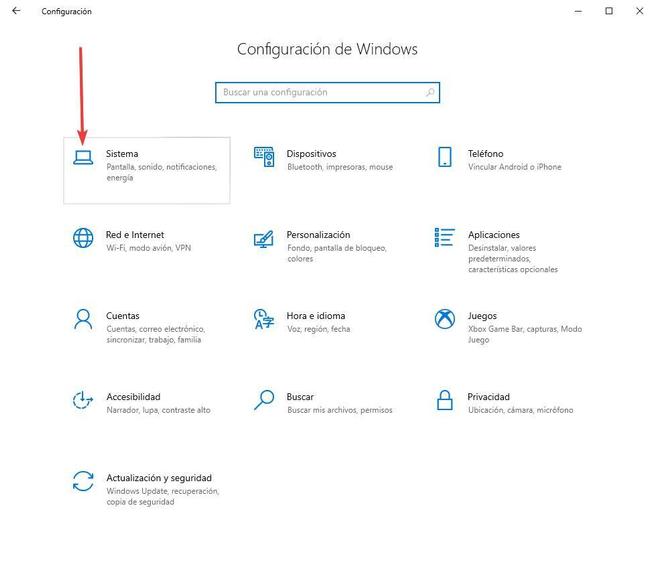This screenshot has width=655, height=566.
Task: Click 'Buscar mis archivos, permisos' description
Action: pos(340,410)
